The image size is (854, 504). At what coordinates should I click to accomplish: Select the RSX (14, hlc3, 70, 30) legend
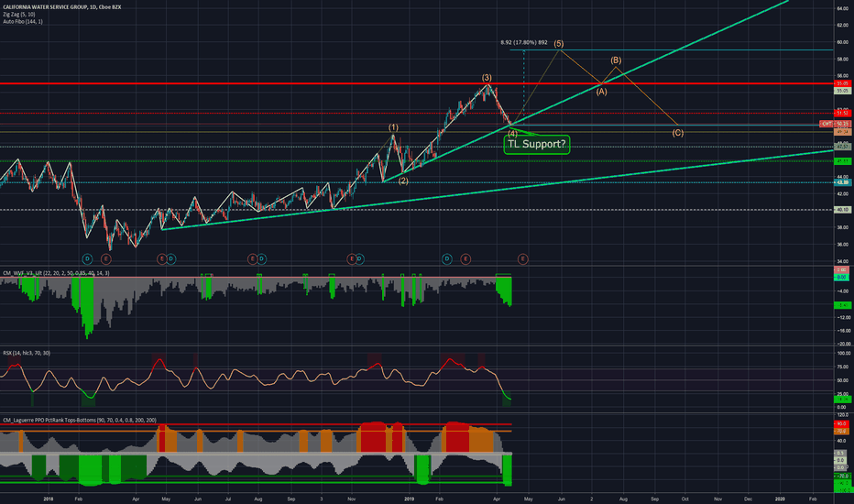tap(27, 353)
